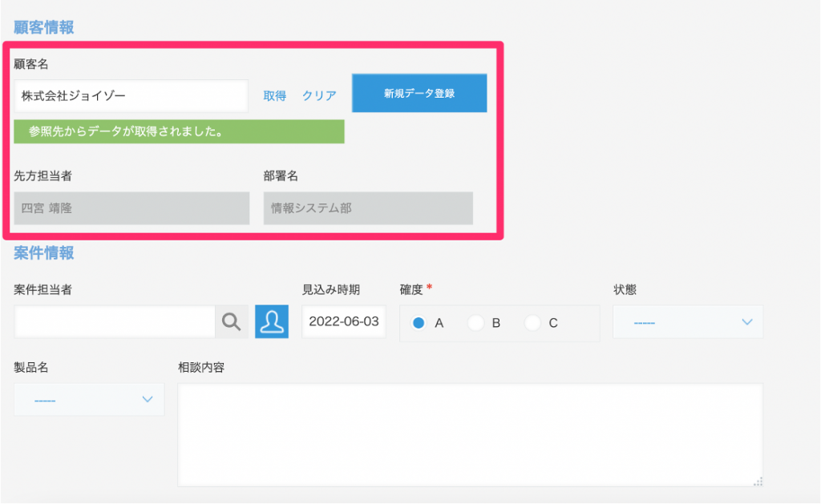Click the 先方担当者 field label

(x=43, y=175)
